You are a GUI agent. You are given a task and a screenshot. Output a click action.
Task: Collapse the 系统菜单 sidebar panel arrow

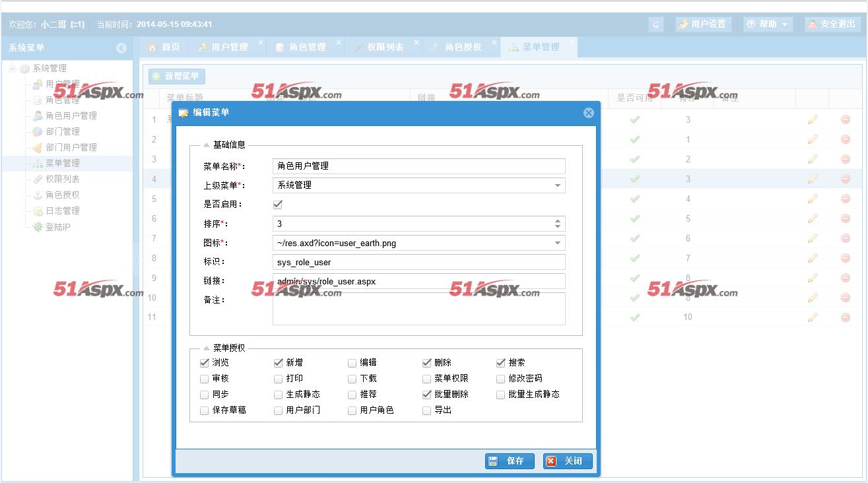coord(121,48)
